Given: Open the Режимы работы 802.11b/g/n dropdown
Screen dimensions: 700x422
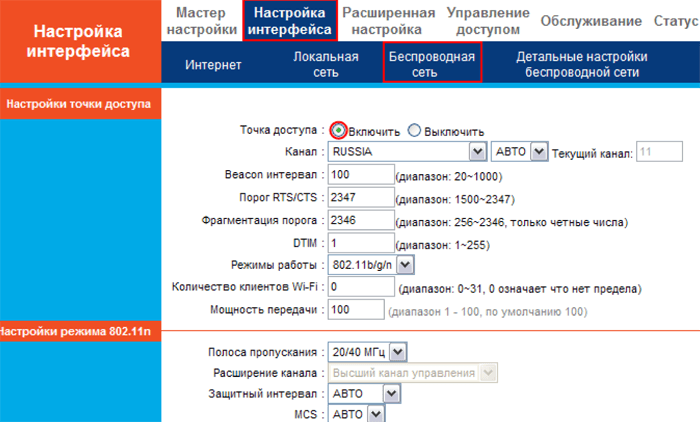Looking at the screenshot, I should click(x=371, y=265).
